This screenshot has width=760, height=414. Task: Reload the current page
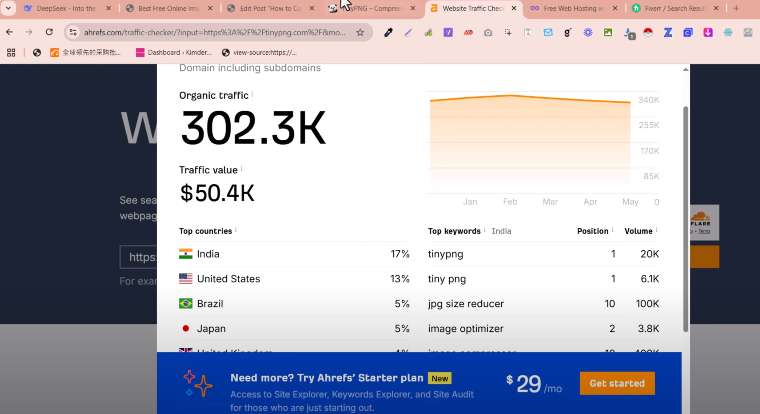pos(49,32)
